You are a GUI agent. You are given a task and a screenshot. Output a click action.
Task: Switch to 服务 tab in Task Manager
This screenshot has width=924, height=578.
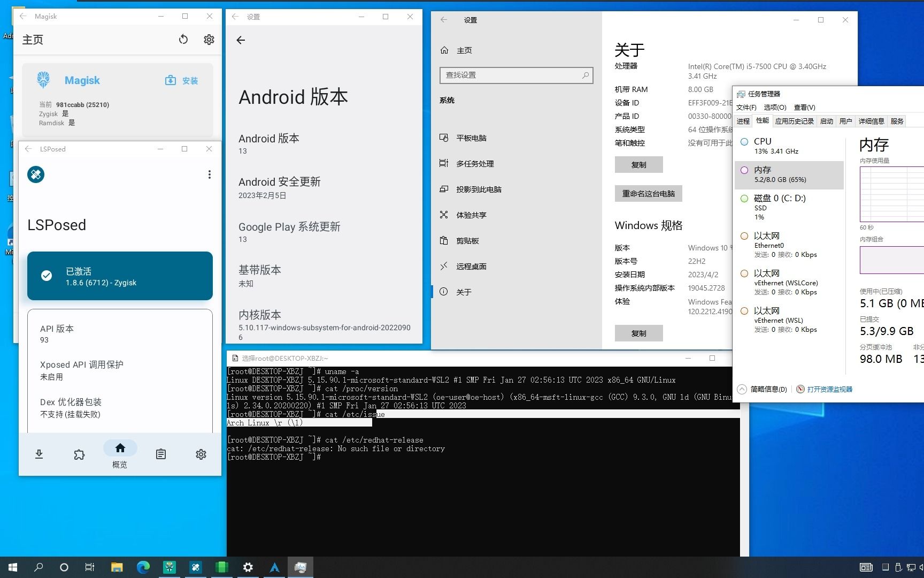coord(897,121)
